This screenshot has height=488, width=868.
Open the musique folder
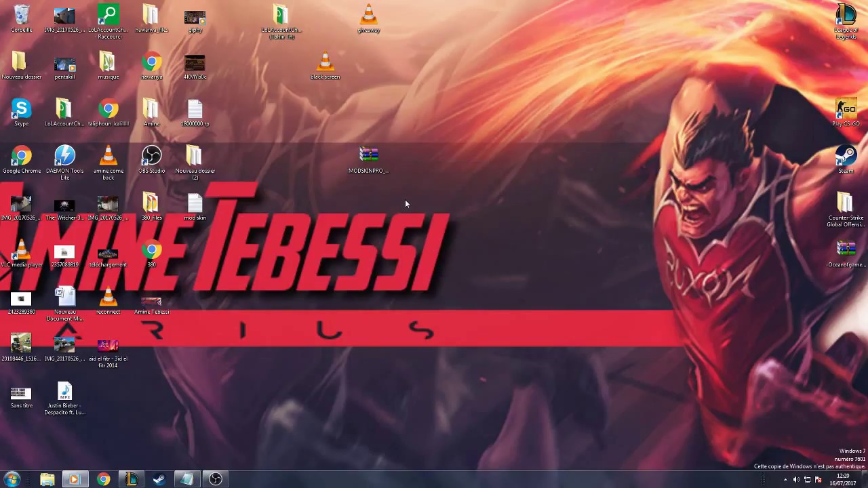pos(108,66)
